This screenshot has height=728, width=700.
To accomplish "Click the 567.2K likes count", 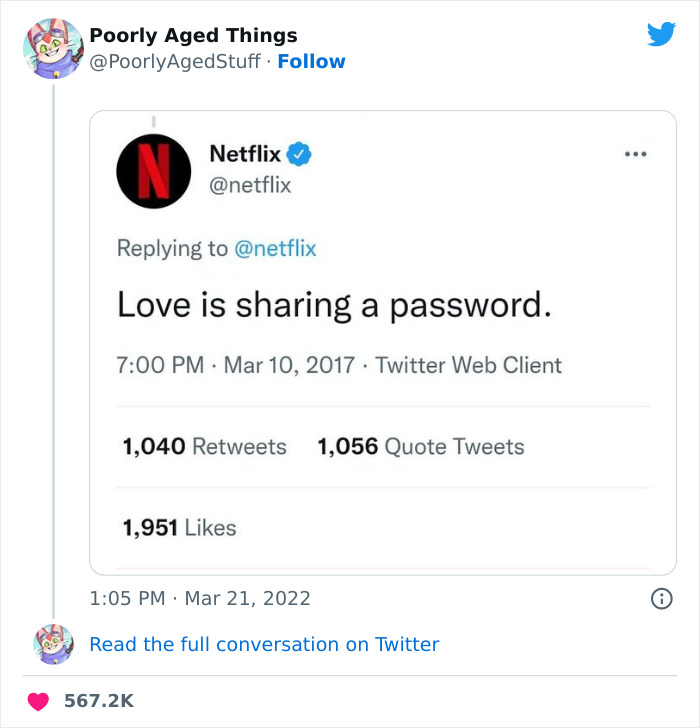I will (99, 701).
